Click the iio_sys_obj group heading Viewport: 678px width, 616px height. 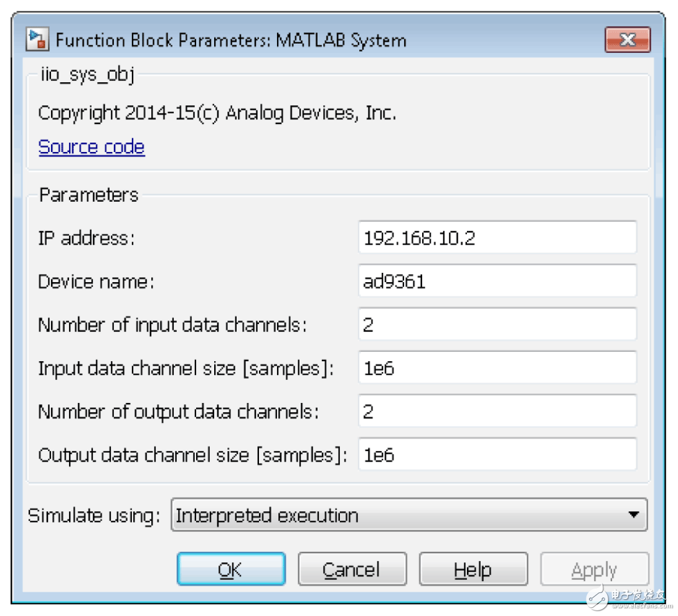pos(86,75)
